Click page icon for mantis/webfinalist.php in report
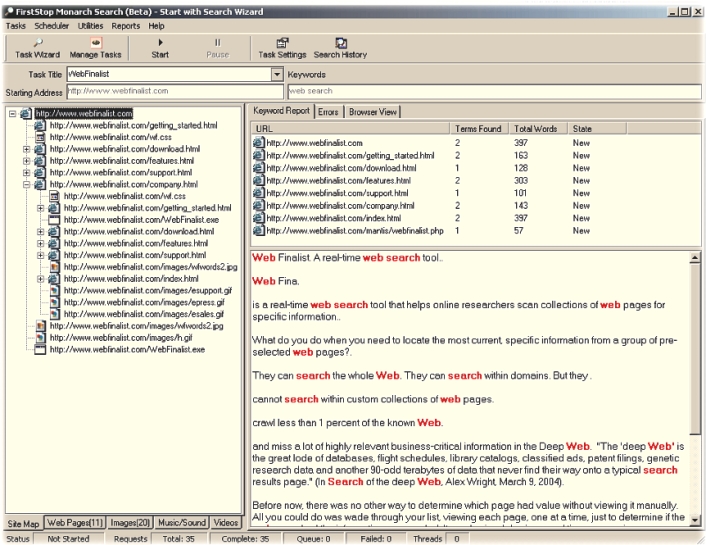The image size is (706, 545). point(258,231)
